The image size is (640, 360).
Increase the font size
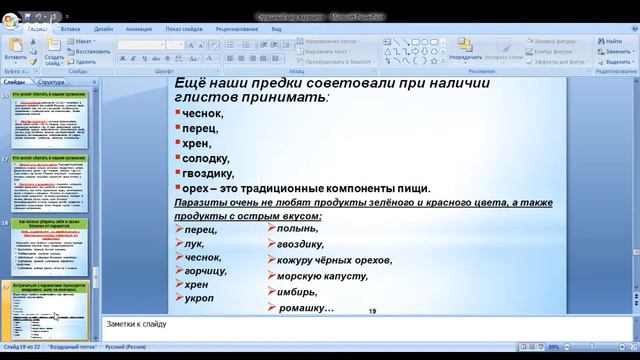(x=191, y=45)
